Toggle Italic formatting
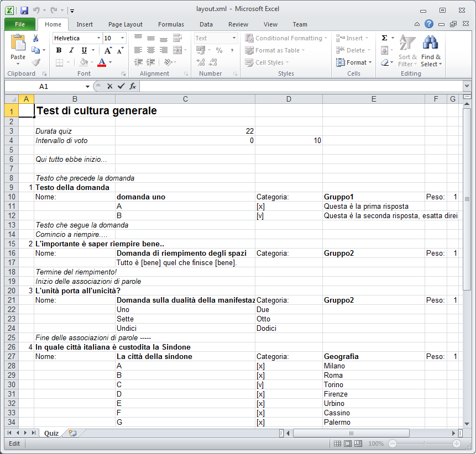This screenshot has height=454, width=476. pyautogui.click(x=70, y=50)
